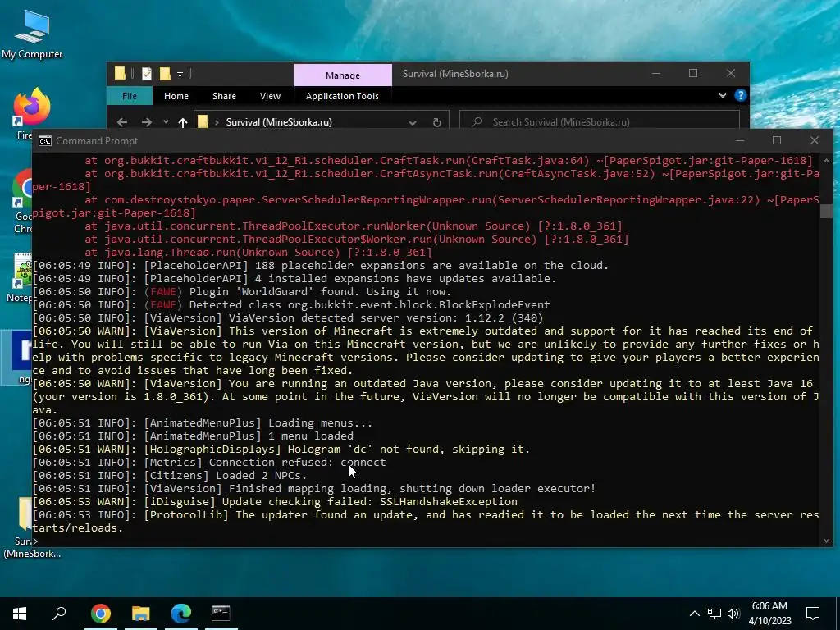This screenshot has width=840, height=630.
Task: Switch to the View ribbon tab
Action: click(x=270, y=96)
